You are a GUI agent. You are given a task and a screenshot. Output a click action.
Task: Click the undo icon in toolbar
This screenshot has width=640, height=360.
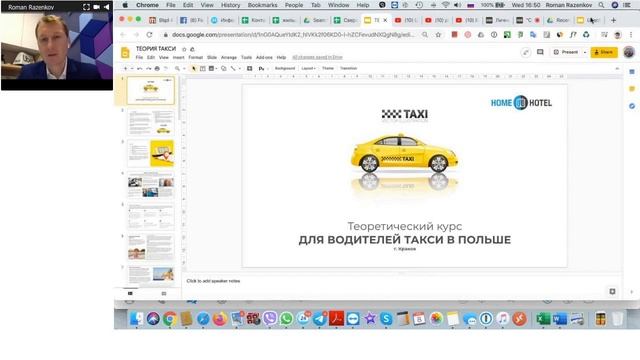[x=140, y=69]
